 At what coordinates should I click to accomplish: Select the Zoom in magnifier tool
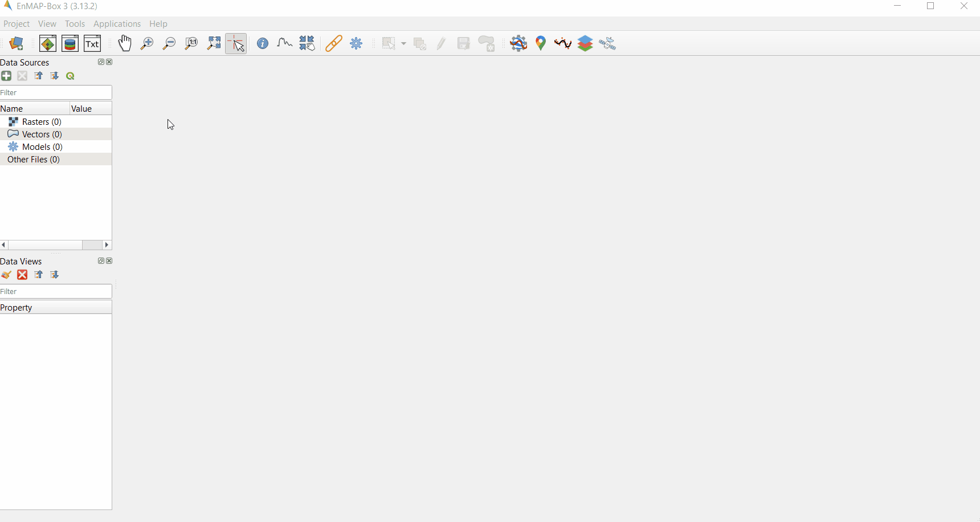[x=147, y=44]
